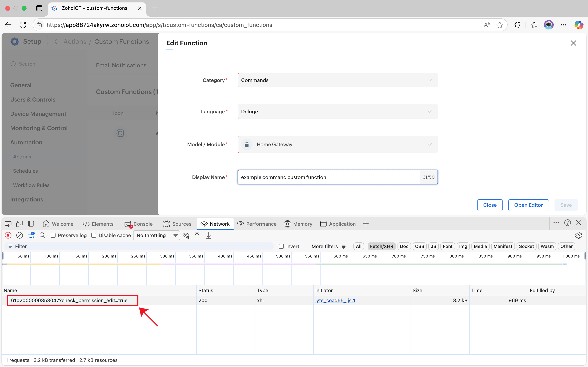This screenshot has width=588, height=367.
Task: Tick the Invert filter checkbox
Action: click(281, 246)
